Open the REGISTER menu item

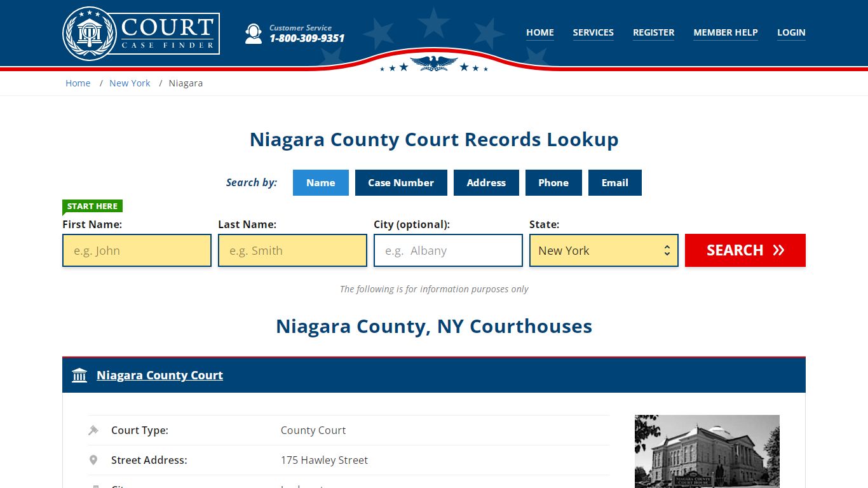point(654,32)
